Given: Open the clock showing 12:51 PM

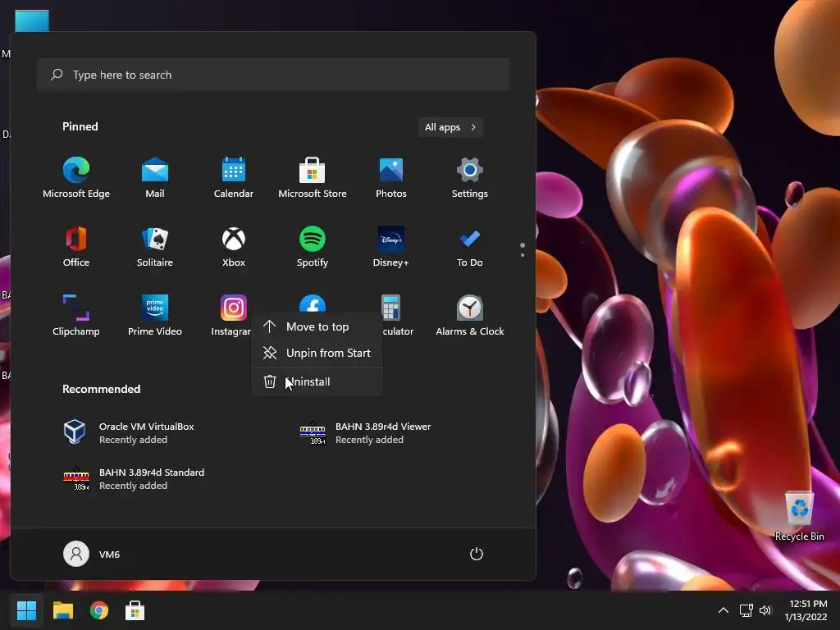Looking at the screenshot, I should pos(807,610).
